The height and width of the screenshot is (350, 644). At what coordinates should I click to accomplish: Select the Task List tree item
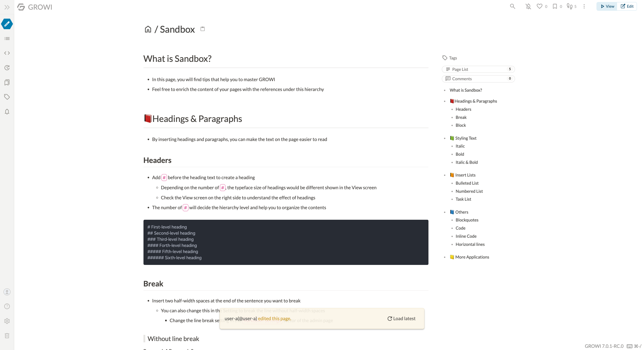coord(463,199)
